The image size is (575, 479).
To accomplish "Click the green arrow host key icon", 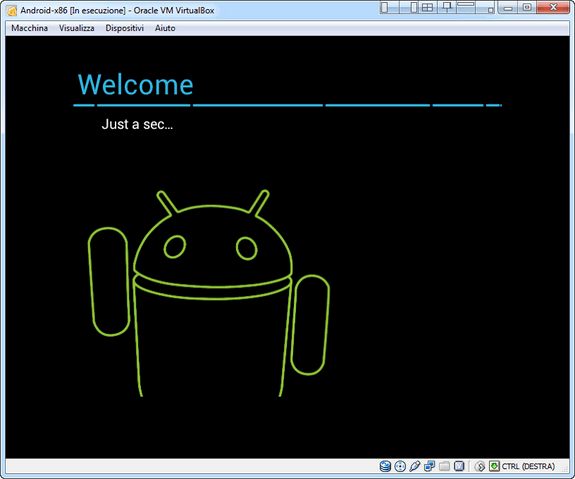I will coord(494,466).
